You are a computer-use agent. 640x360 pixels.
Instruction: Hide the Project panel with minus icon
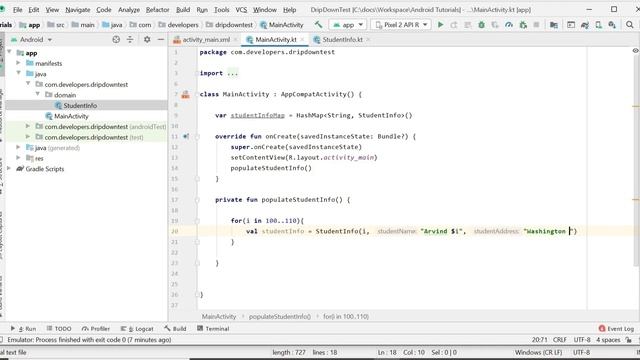[x=161, y=39]
